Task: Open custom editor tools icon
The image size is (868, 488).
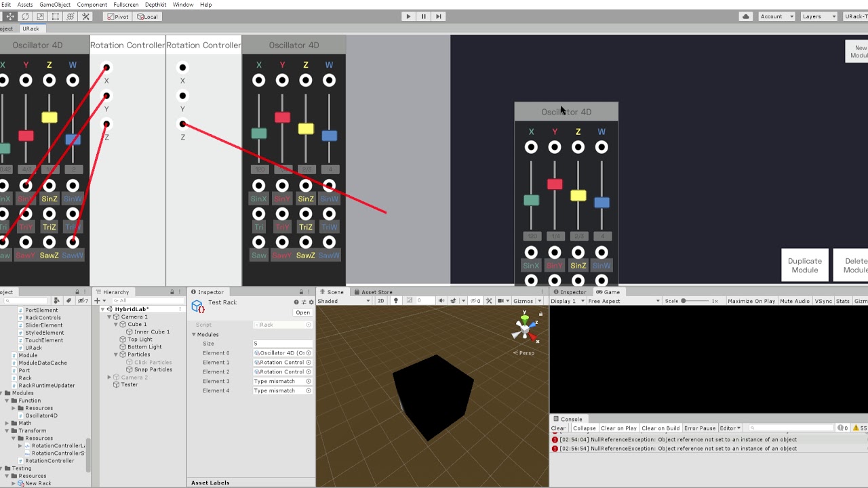Action: click(85, 16)
